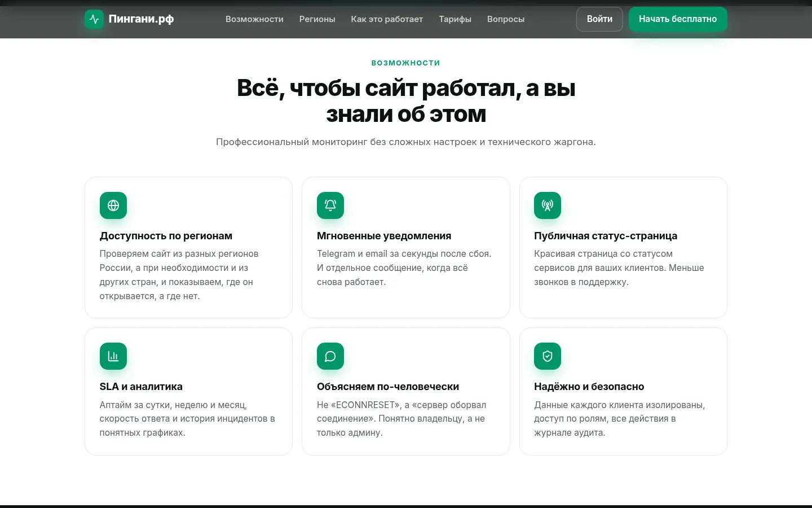This screenshot has width=812, height=508.
Task: Click the ВОЗМОЖНОСТИ section label
Action: point(406,63)
